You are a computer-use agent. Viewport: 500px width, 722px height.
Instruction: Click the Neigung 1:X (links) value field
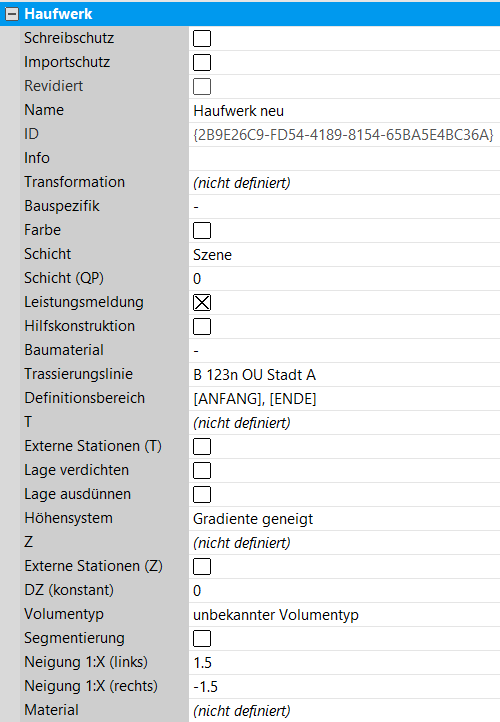(x=344, y=663)
